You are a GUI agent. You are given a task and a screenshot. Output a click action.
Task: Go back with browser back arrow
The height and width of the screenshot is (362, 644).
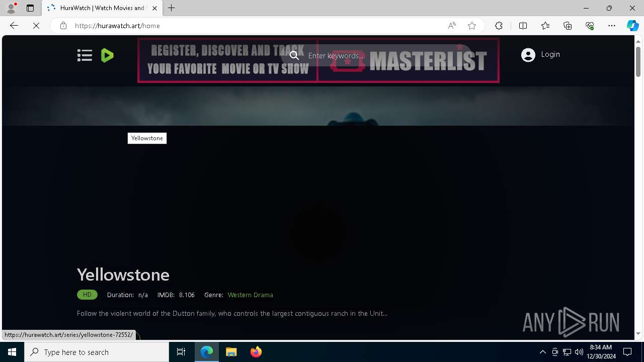coord(14,26)
